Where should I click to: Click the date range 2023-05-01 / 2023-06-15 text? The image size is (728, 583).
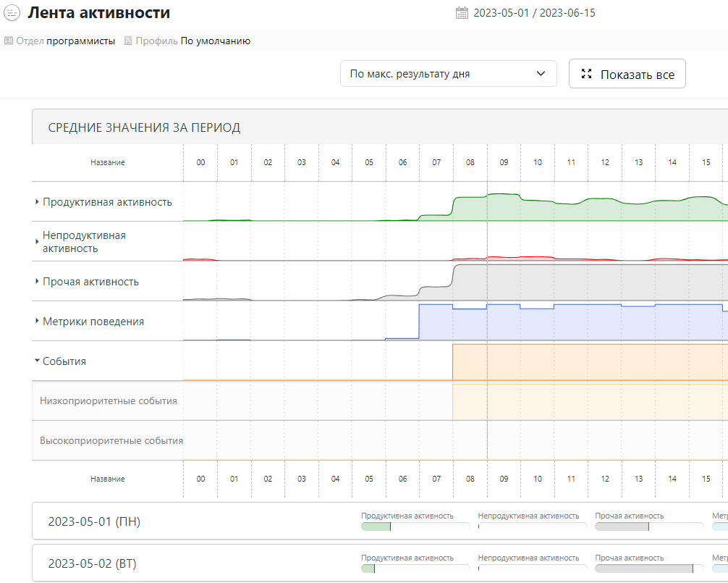534,13
